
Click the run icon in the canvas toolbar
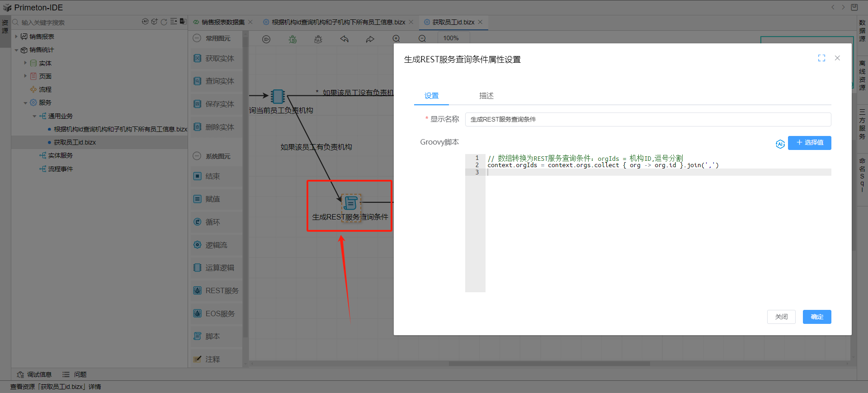266,39
